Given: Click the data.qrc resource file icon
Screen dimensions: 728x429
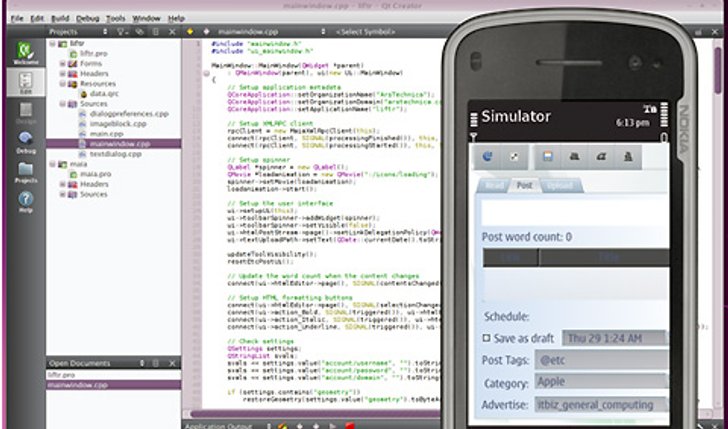Looking at the screenshot, I should click(84, 94).
